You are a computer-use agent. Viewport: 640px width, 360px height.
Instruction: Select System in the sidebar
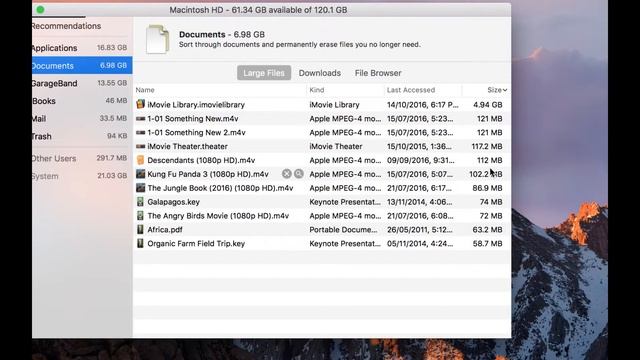point(82,176)
